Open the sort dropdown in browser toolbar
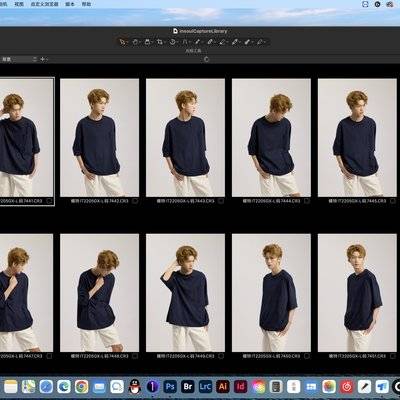The image size is (400, 400). [x=19, y=59]
